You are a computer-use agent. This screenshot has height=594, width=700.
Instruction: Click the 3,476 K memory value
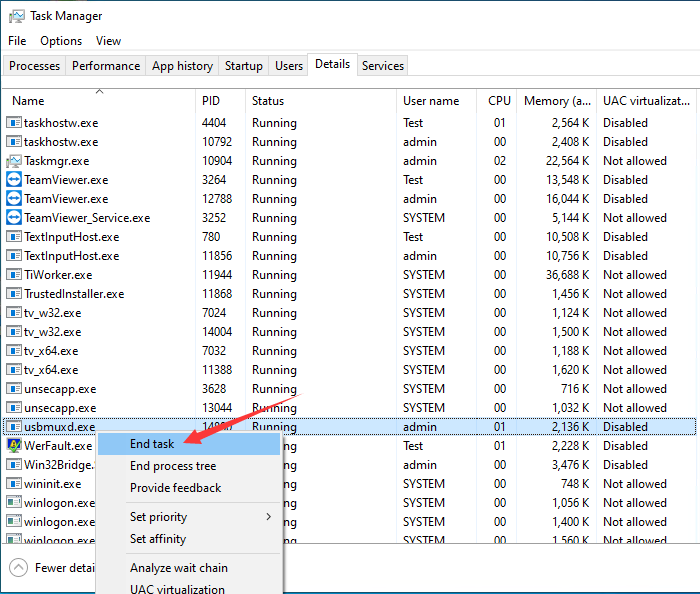571,465
